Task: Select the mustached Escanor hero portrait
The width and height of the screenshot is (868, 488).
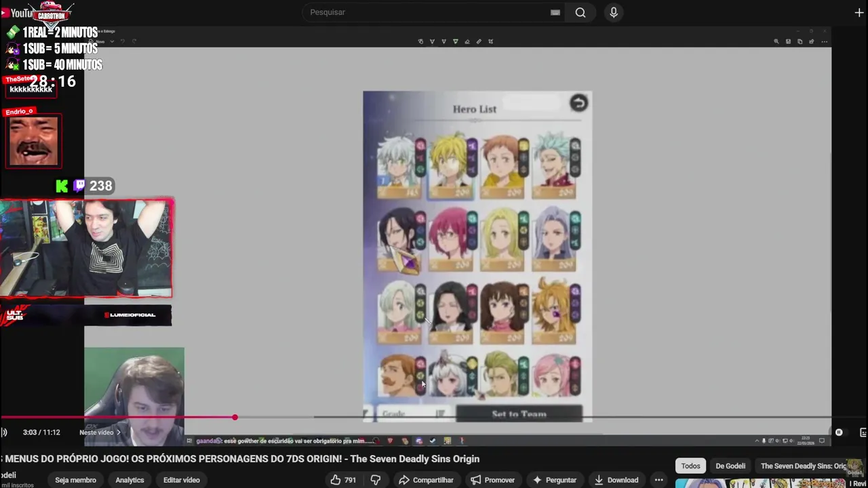Action: (x=400, y=375)
